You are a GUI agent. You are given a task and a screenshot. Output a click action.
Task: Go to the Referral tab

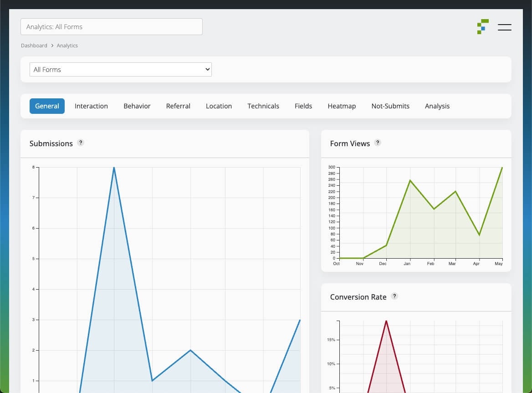click(x=178, y=106)
